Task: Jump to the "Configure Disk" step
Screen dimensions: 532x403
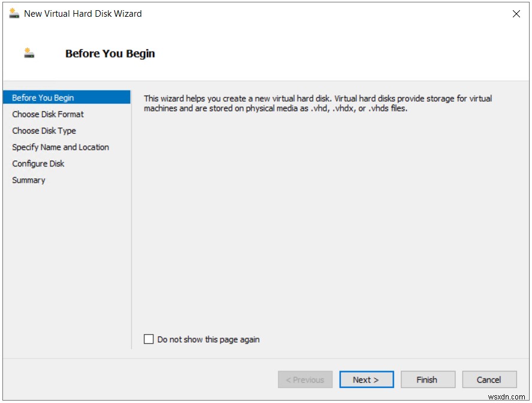Action: (x=38, y=163)
